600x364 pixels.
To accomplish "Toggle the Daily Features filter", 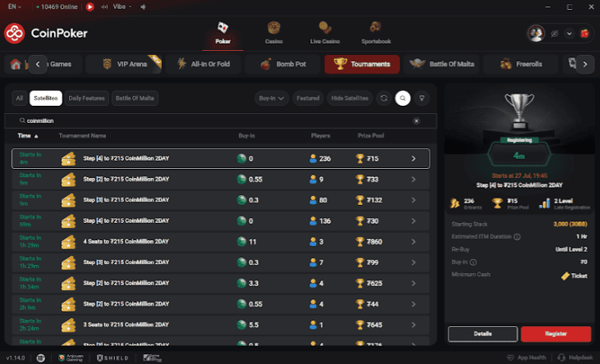I will pos(86,98).
